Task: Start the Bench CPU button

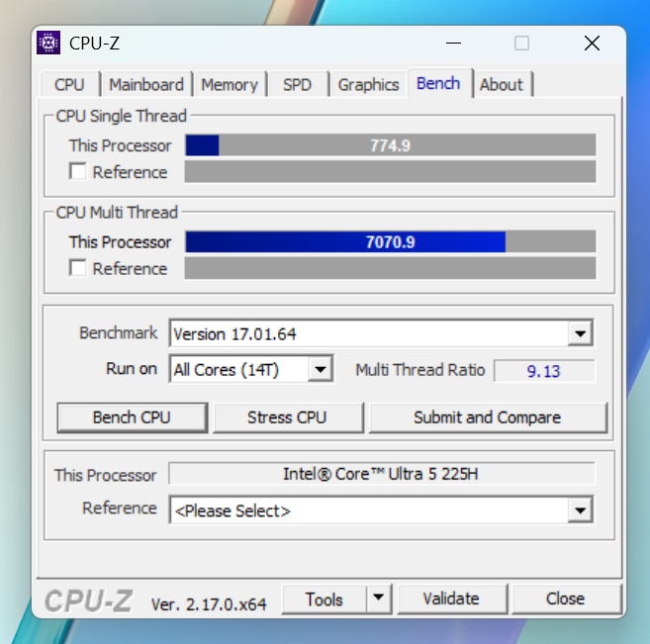Action: point(132,417)
